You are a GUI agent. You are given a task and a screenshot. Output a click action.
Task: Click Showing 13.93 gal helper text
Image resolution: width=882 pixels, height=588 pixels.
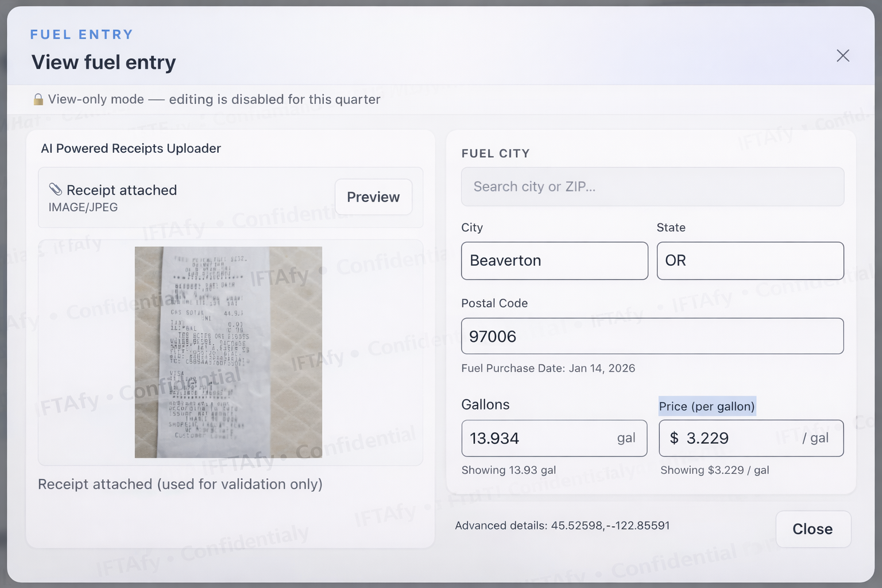(508, 470)
